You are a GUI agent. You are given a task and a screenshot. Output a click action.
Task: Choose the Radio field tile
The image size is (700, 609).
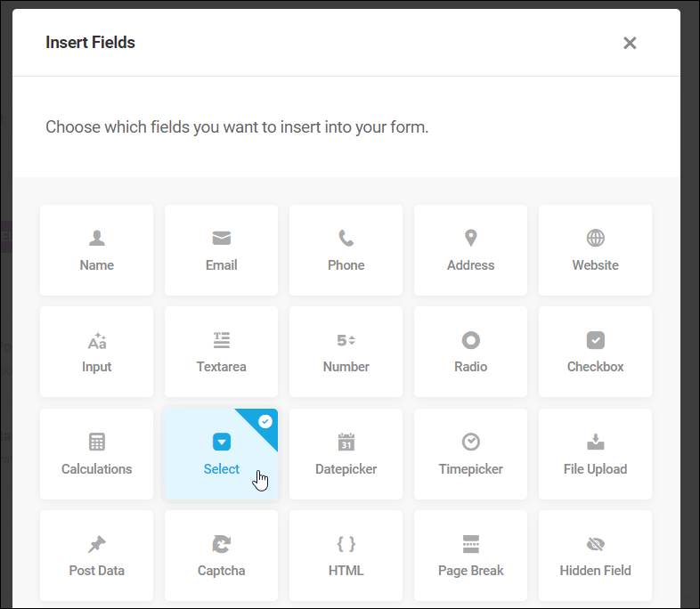click(x=470, y=352)
